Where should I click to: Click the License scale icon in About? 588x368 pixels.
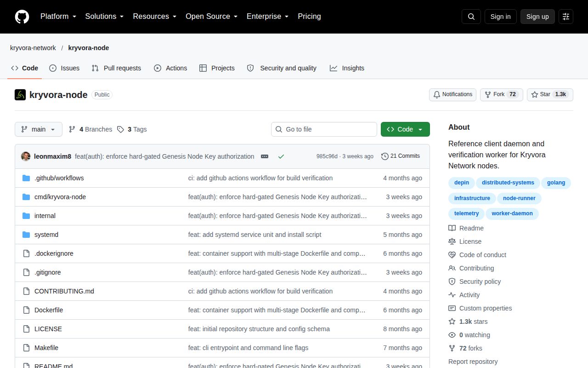coord(452,241)
